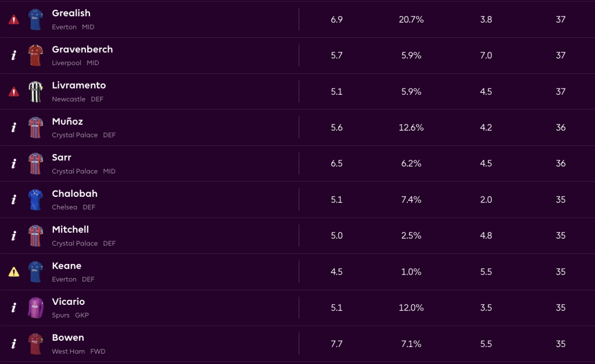Open Gravenberch player name link

point(82,49)
